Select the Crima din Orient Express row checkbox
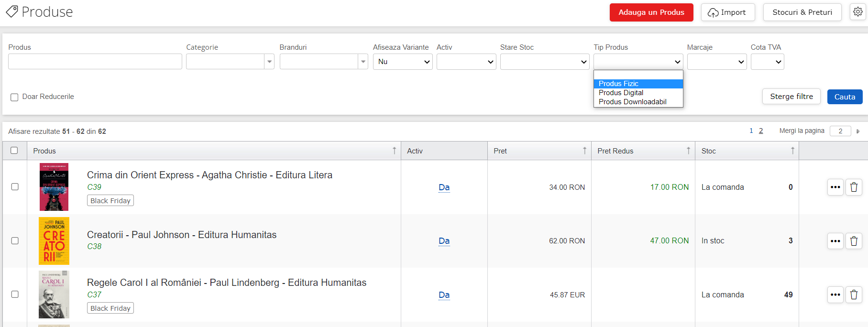The image size is (868, 327). coord(15,187)
